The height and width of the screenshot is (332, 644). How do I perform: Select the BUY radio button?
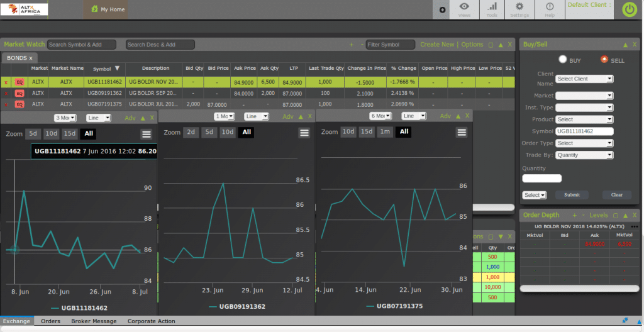[x=563, y=60]
